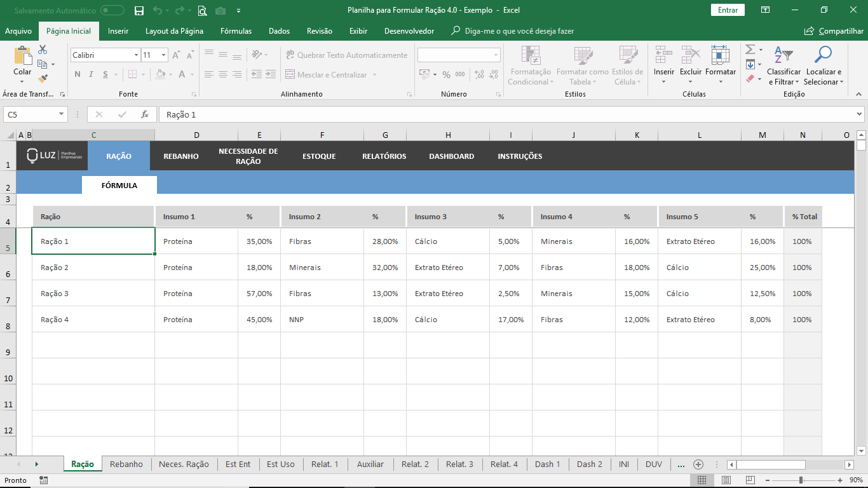Viewport: 868px width, 488px height.
Task: Select the cell with value 57,00%
Action: 259,294
